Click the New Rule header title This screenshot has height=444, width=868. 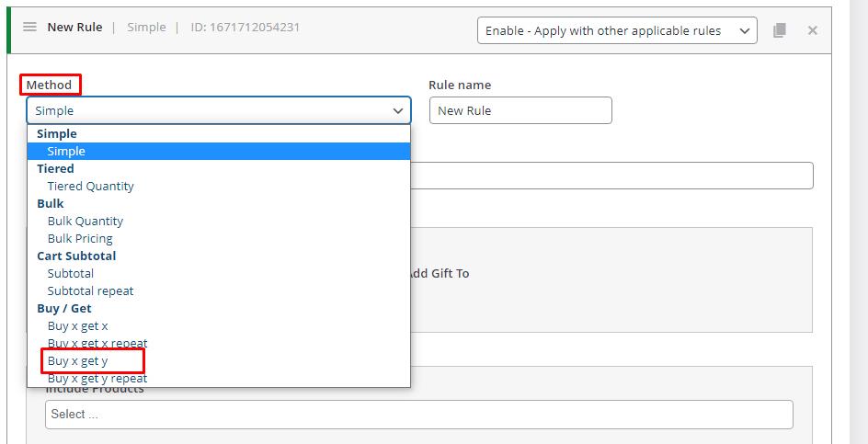(74, 28)
